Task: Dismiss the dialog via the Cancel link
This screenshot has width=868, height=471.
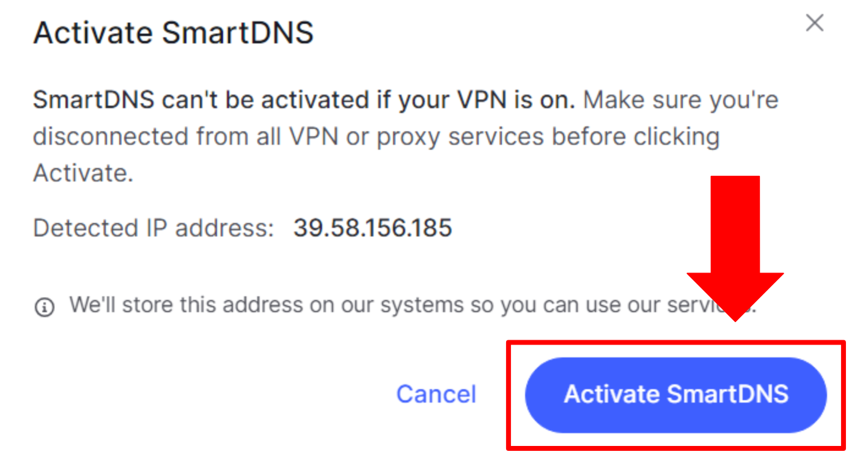Action: pyautogui.click(x=436, y=394)
